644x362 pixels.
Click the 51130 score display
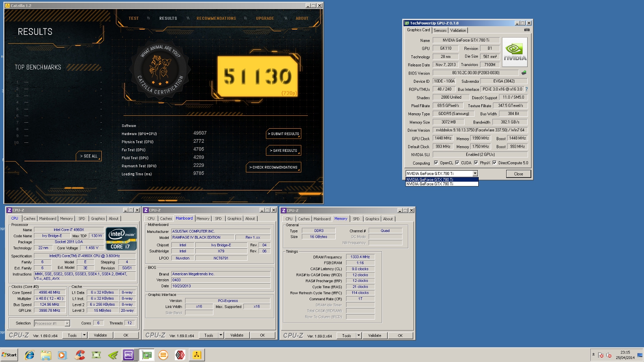tap(258, 76)
